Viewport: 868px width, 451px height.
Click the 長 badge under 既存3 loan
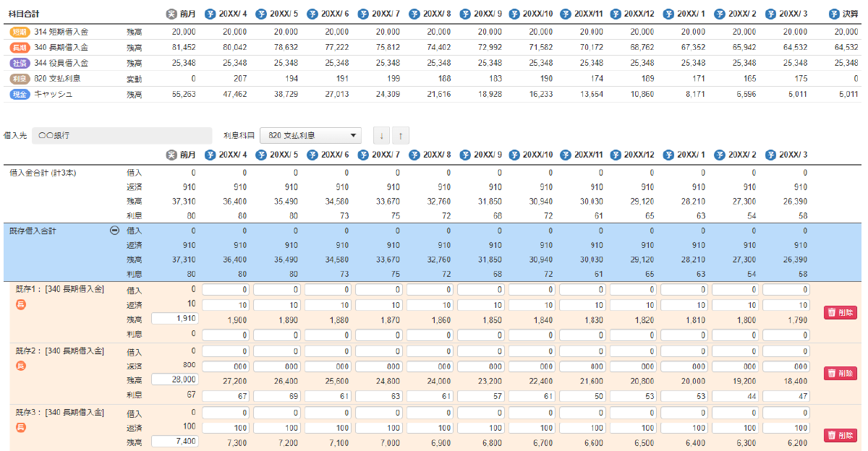point(21,427)
